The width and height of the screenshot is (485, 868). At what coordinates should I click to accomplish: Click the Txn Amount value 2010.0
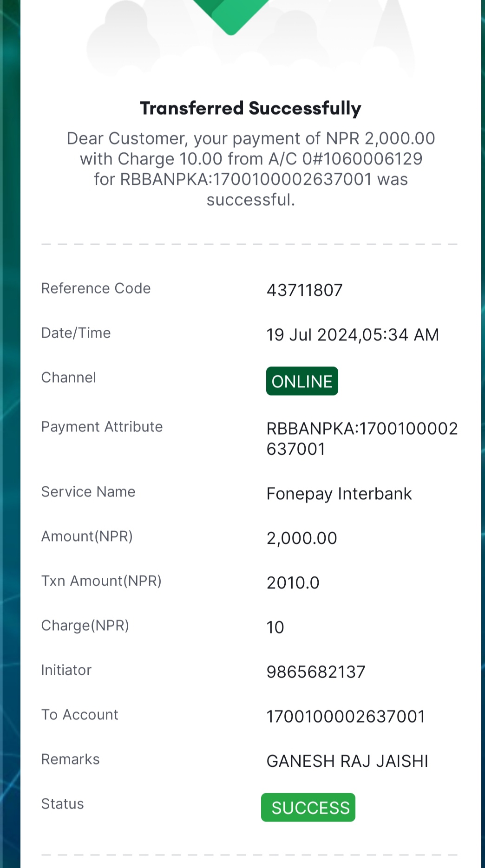click(x=293, y=583)
